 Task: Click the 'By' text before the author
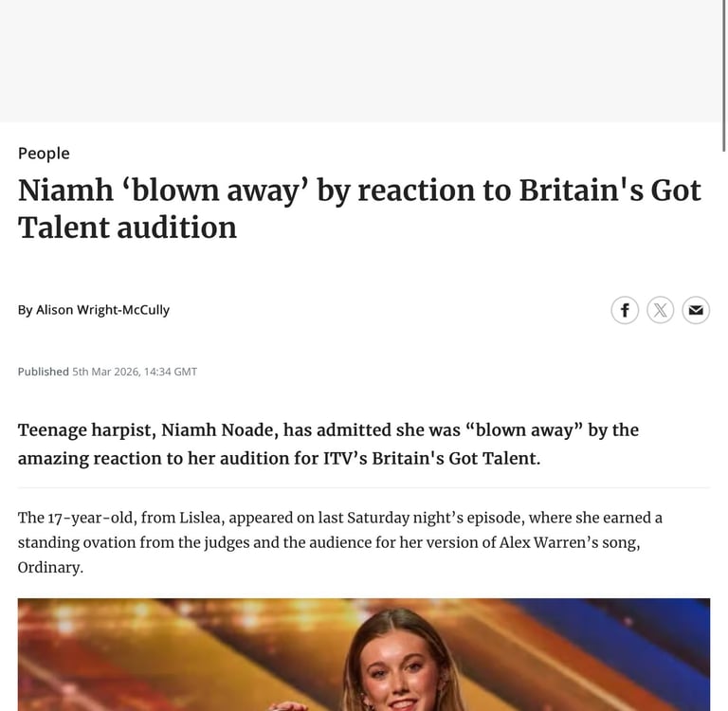[25, 310]
